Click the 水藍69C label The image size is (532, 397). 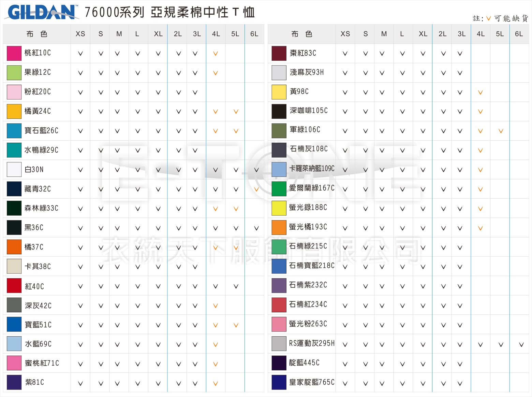click(38, 344)
